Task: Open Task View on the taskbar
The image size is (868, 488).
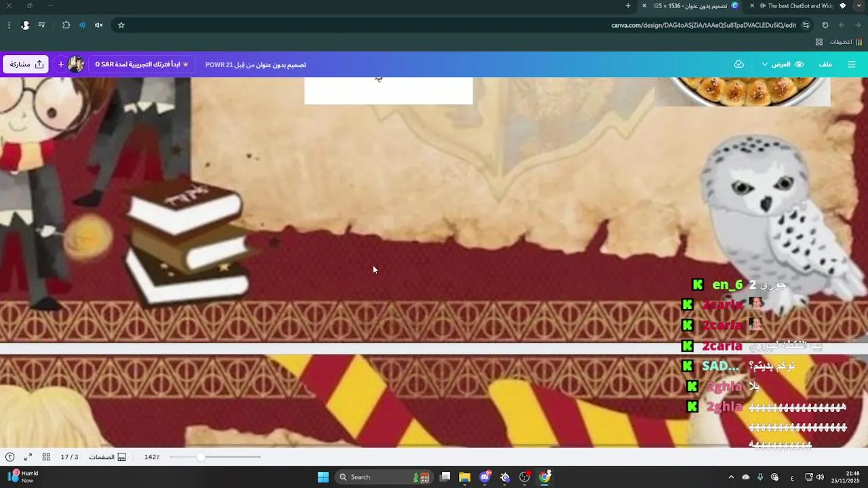Action: point(445,477)
